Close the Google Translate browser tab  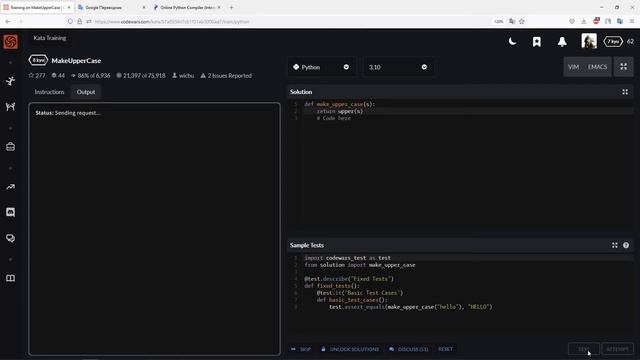point(144,7)
